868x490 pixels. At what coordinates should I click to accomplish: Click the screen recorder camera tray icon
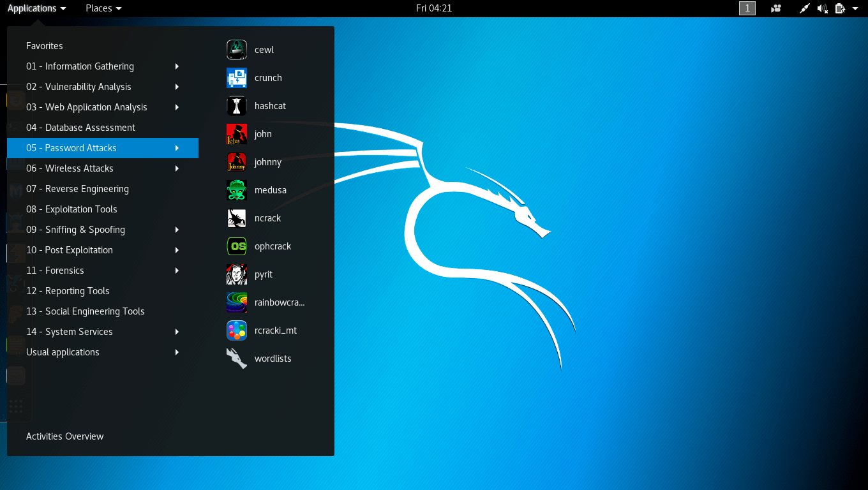776,8
